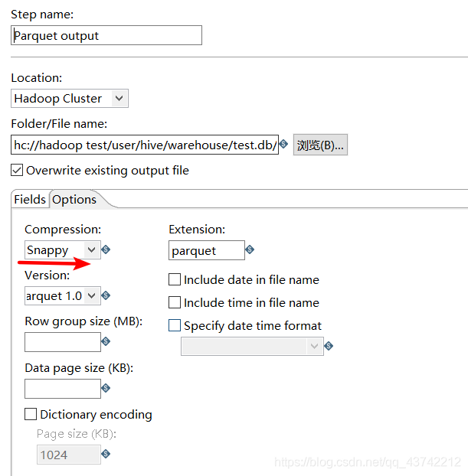Click the Step name input field
This screenshot has height=476, width=468.
tap(106, 35)
